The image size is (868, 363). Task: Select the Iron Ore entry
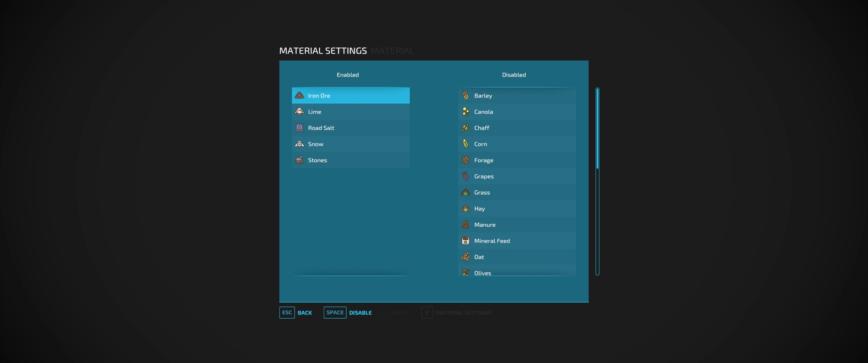[351, 95]
